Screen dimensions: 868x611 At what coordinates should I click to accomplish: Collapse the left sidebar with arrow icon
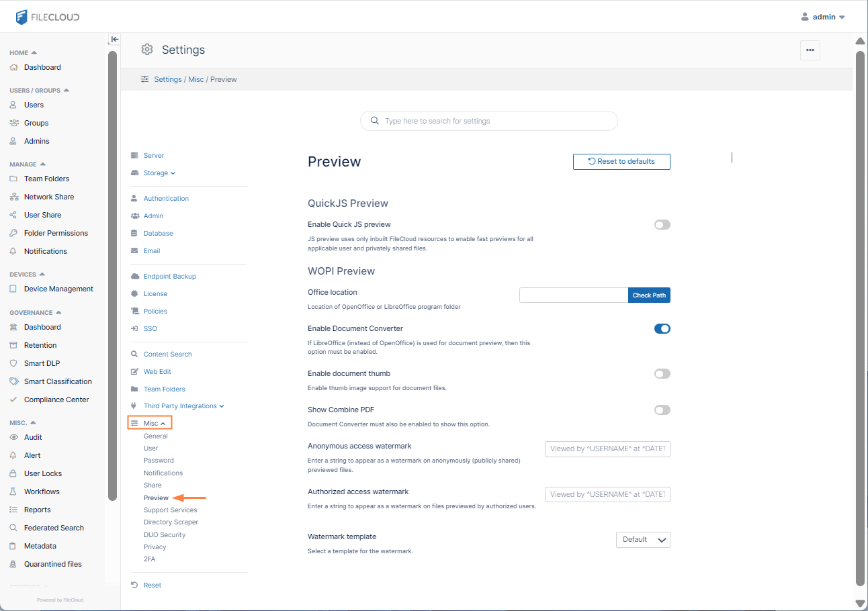pyautogui.click(x=114, y=40)
